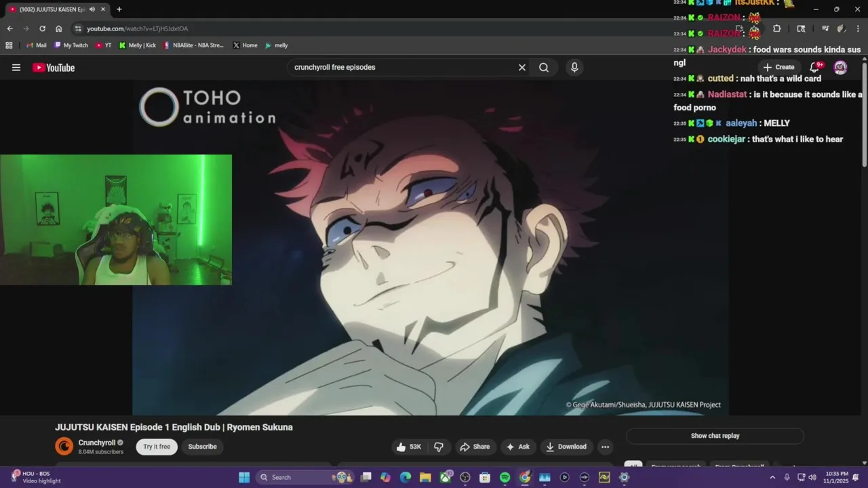Go to the YouTube home logo
The width and height of the screenshot is (868, 488).
pyautogui.click(x=53, y=67)
